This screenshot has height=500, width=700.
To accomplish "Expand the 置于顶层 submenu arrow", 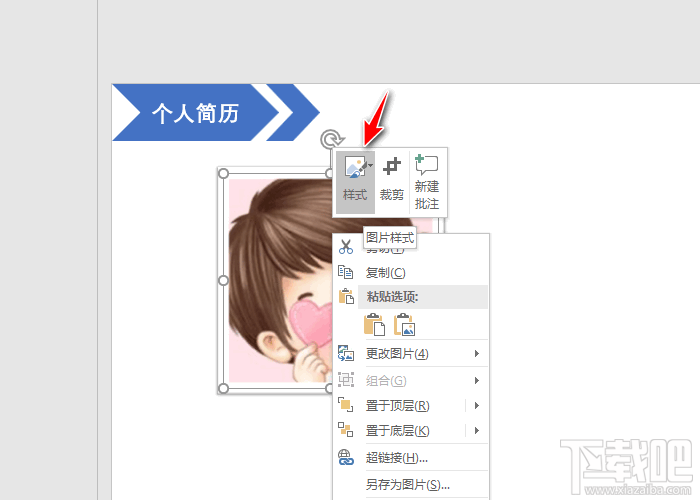I will click(x=477, y=405).
